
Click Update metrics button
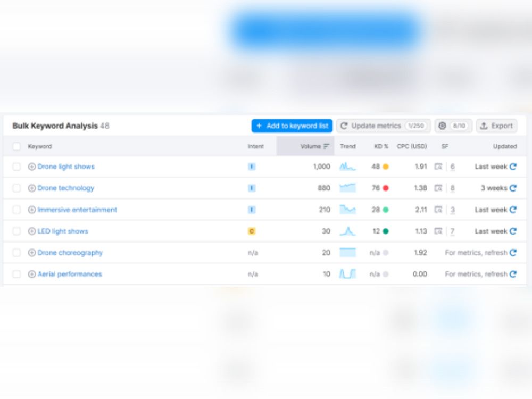click(384, 126)
